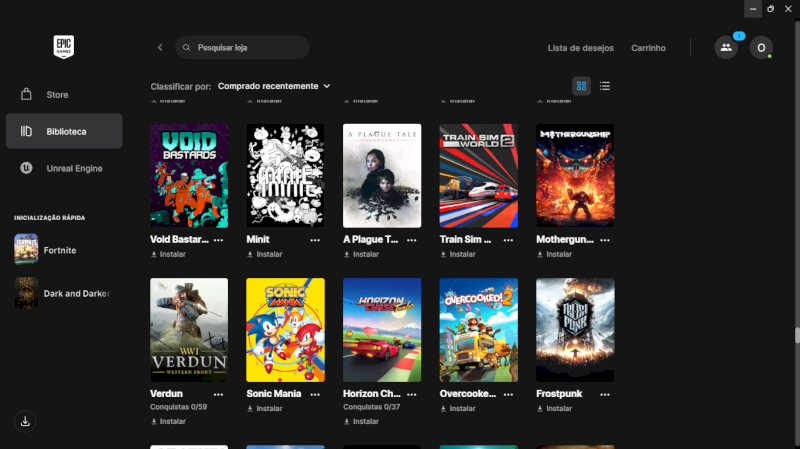Install Mothergunship
This screenshot has width=800, height=449.
(554, 254)
